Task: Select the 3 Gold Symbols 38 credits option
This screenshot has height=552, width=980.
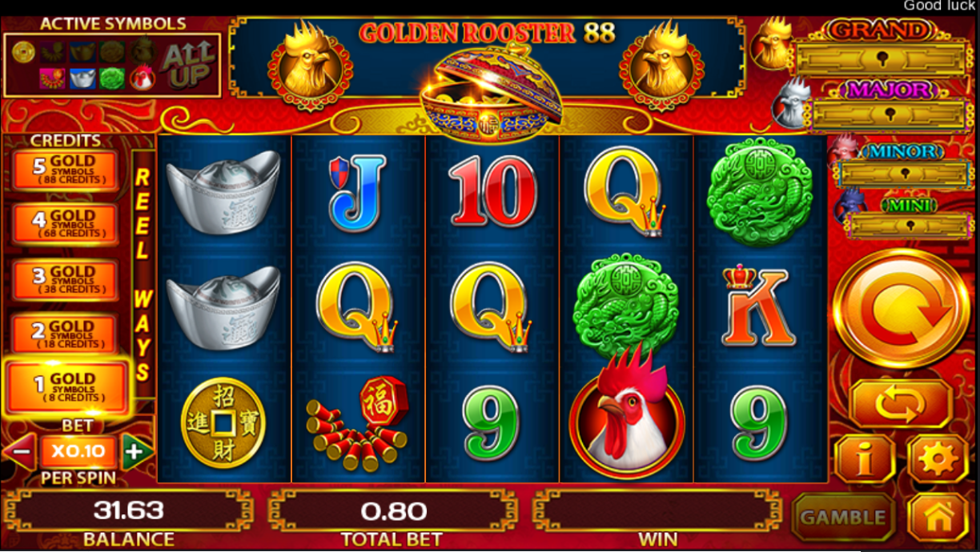Action: tap(65, 280)
